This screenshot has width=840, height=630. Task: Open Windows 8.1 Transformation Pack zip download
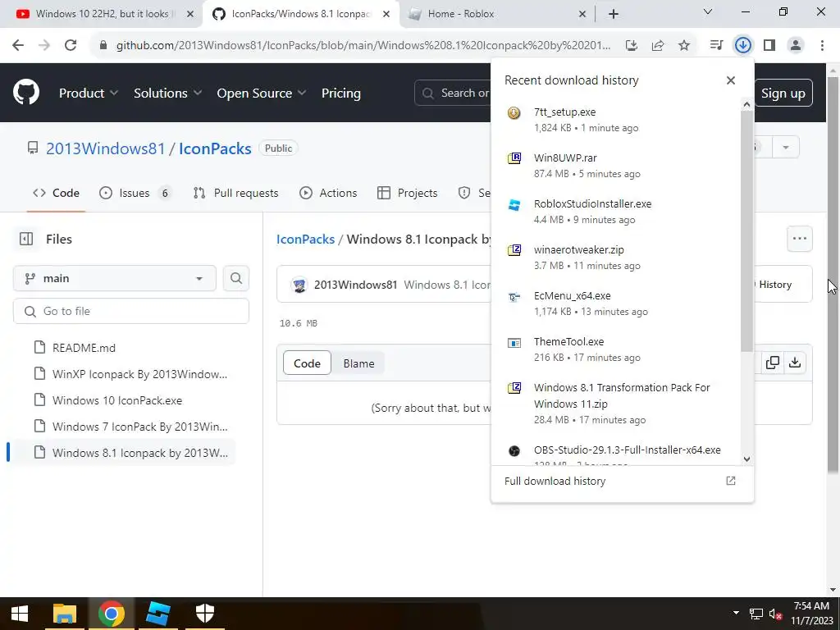[x=616, y=404]
